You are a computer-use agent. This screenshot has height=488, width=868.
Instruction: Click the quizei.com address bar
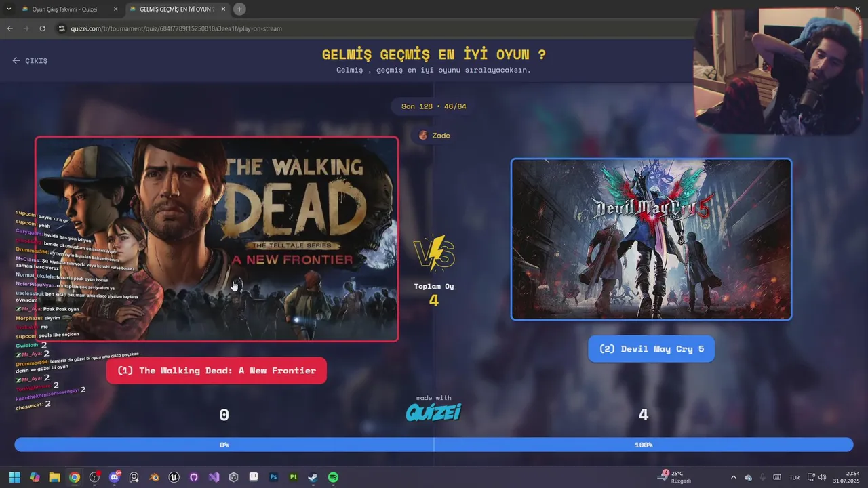click(373, 28)
